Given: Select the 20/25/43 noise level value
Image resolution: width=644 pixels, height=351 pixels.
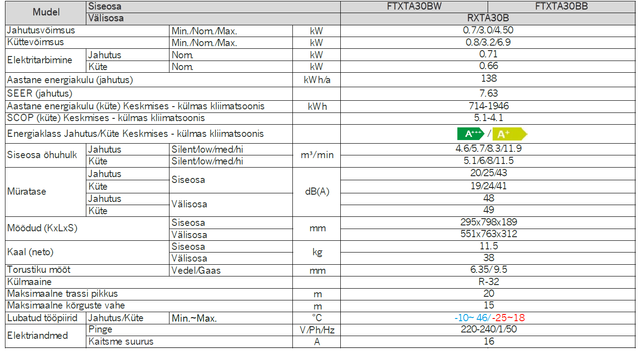Looking at the screenshot, I should pos(489,173).
